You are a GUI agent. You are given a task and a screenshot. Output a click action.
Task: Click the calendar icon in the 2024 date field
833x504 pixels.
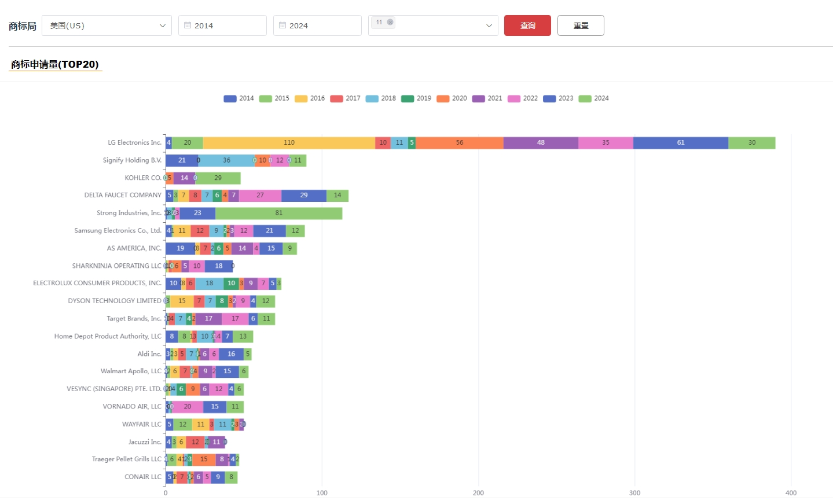tap(282, 25)
